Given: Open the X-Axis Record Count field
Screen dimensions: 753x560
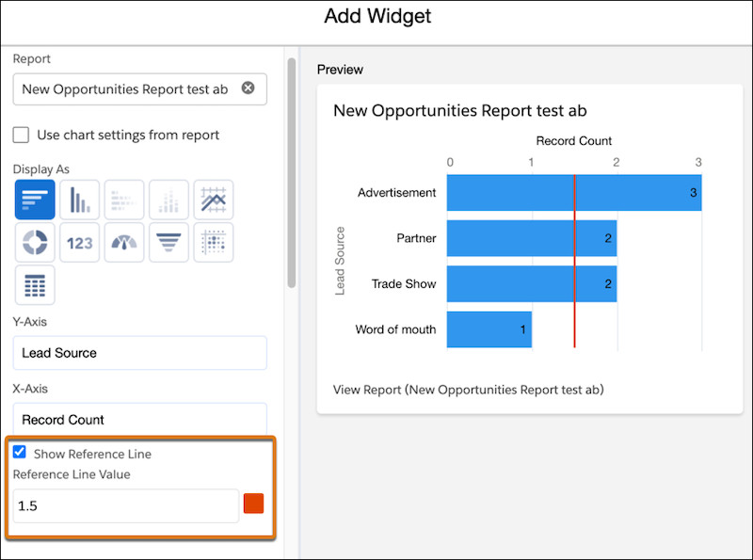Looking at the screenshot, I should [139, 420].
